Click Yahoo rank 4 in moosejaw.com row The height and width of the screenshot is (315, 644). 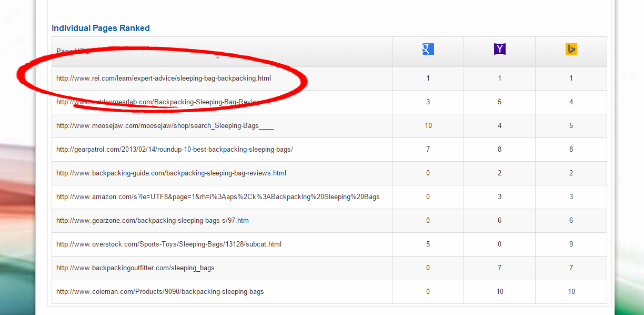(x=500, y=126)
